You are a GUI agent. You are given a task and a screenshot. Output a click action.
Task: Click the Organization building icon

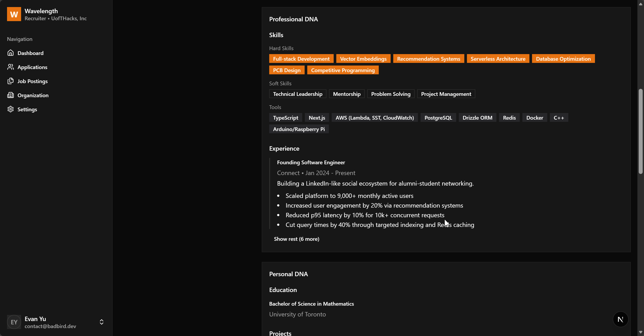click(x=10, y=95)
